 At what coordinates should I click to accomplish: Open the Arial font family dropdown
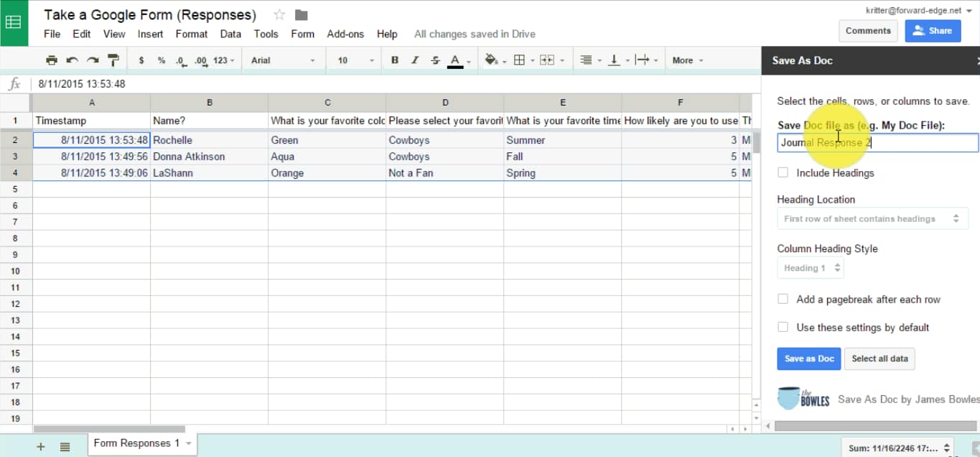pyautogui.click(x=283, y=60)
